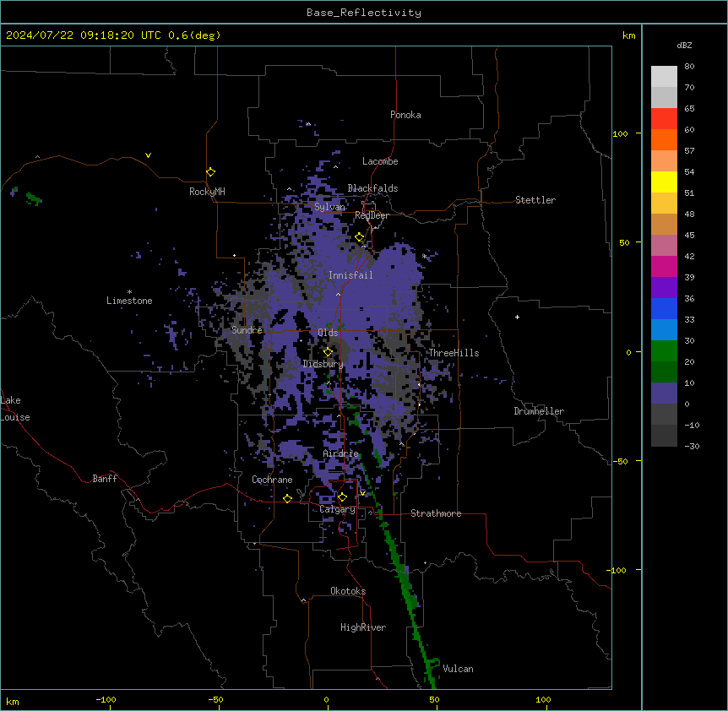Click the Limestone label
The width and height of the screenshot is (728, 711).
pos(129,301)
